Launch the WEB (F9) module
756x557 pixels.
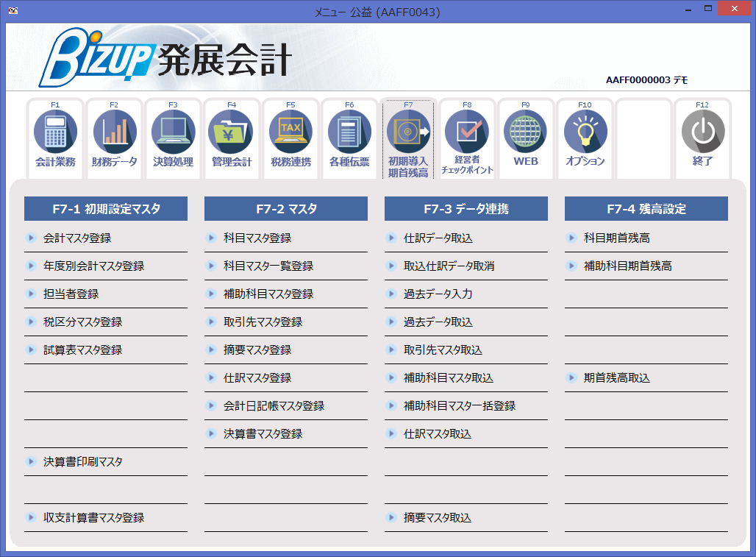(x=525, y=138)
